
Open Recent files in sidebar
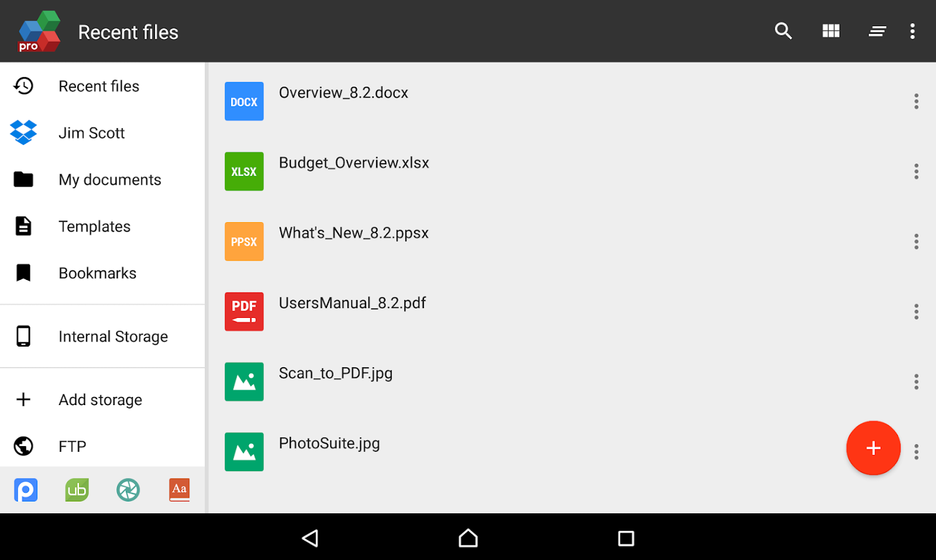(x=102, y=86)
